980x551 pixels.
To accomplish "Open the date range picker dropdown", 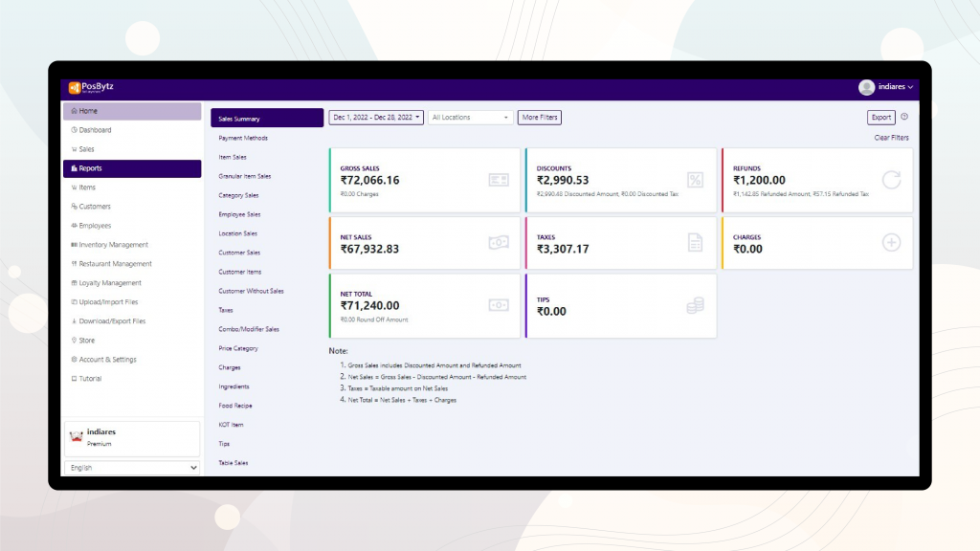I will 373,117.
